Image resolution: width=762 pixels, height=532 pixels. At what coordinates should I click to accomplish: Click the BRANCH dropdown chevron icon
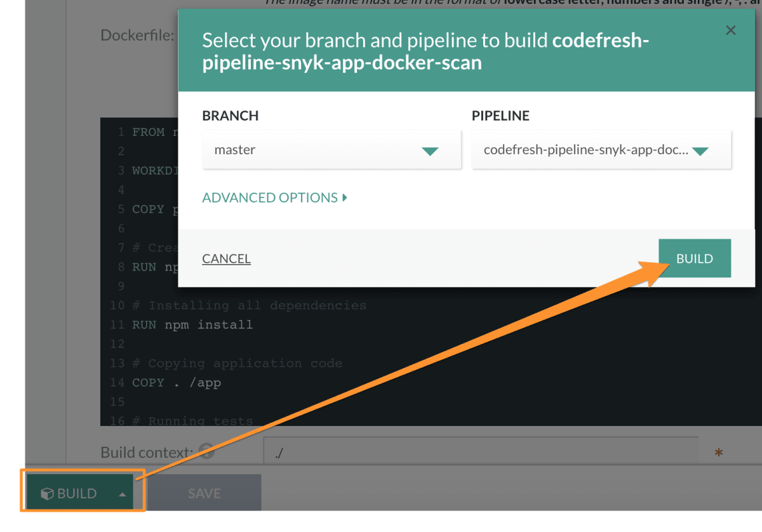(x=431, y=150)
